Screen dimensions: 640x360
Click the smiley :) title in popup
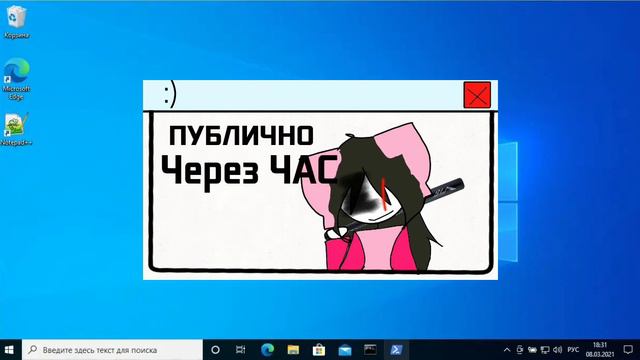170,94
